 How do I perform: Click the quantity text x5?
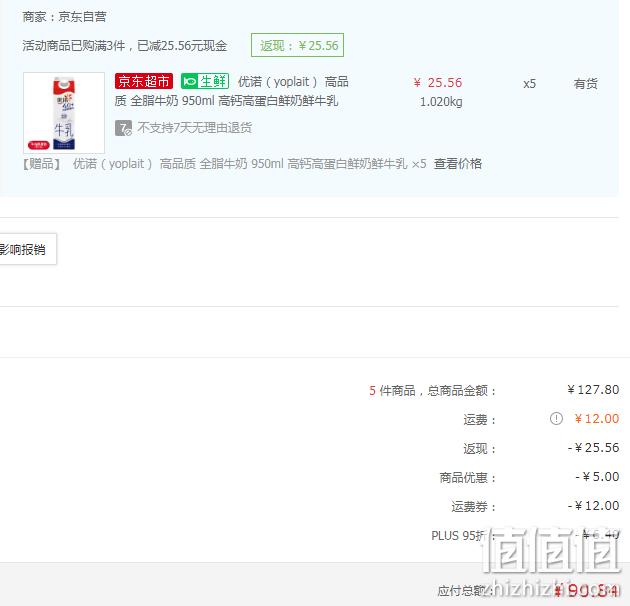pyautogui.click(x=529, y=84)
